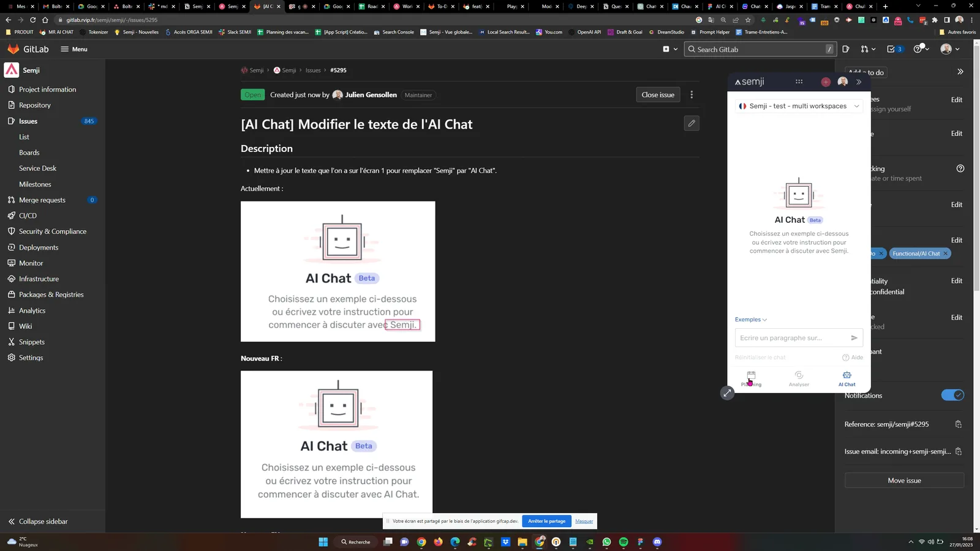Focus the Search GitLab field

(x=760, y=49)
